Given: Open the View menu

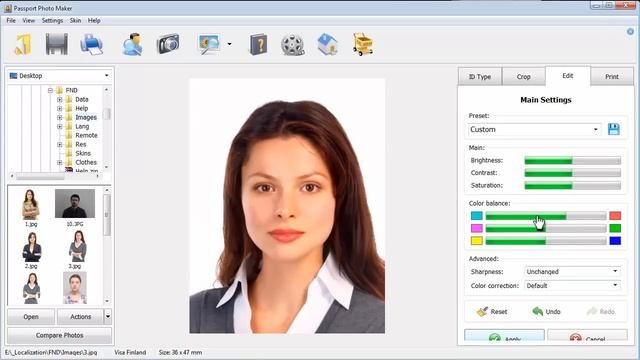Looking at the screenshot, I should pos(29,20).
